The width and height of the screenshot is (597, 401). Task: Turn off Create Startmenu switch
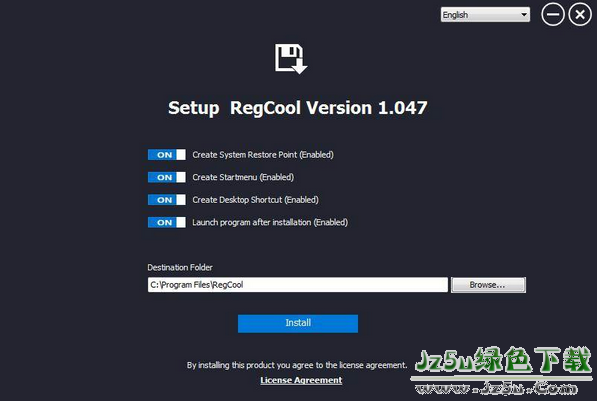point(167,177)
